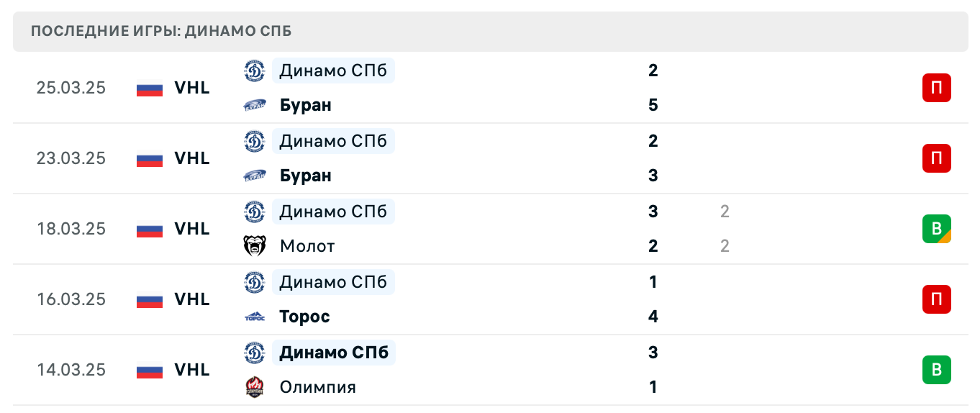This screenshot has height=413, width=980.
Task: Click Buran logo in 25.03.25 match
Action: click(x=254, y=106)
